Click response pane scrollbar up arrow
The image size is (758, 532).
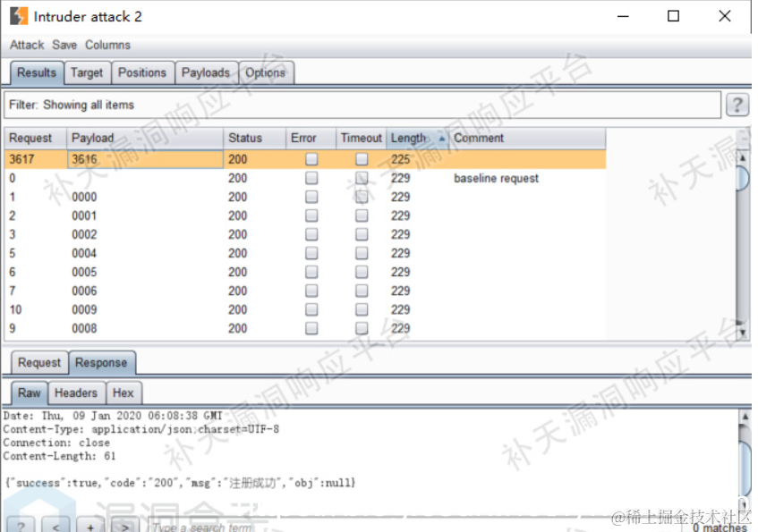point(745,416)
